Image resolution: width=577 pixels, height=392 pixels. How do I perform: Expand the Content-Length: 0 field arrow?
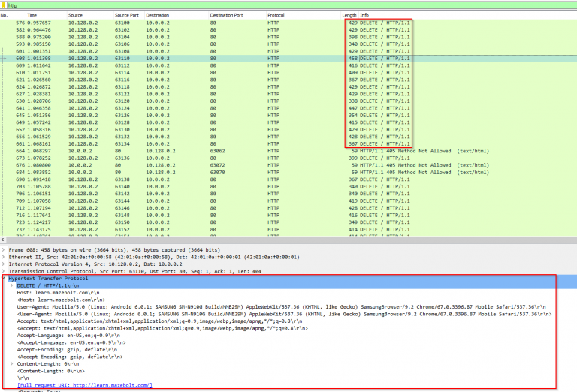click(x=11, y=363)
